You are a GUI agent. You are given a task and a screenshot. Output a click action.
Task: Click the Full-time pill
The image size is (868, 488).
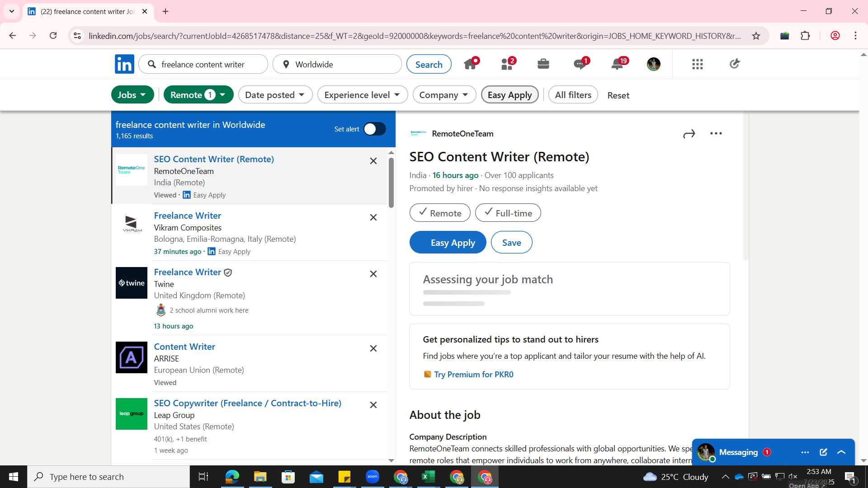pos(508,213)
